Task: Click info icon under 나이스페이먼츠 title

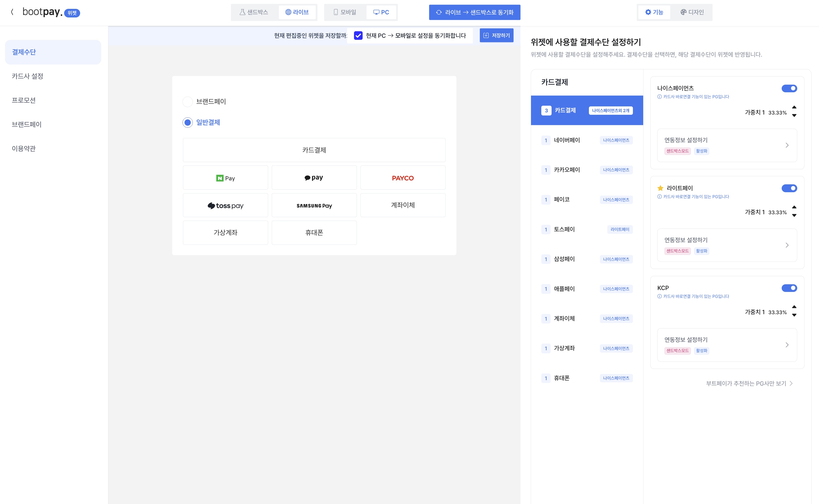Action: pos(659,97)
